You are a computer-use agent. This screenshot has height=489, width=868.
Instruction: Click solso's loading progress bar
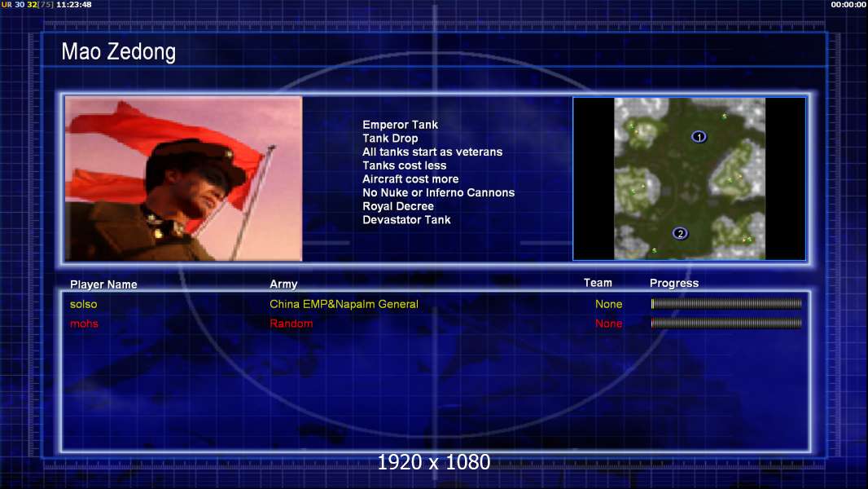[726, 303]
